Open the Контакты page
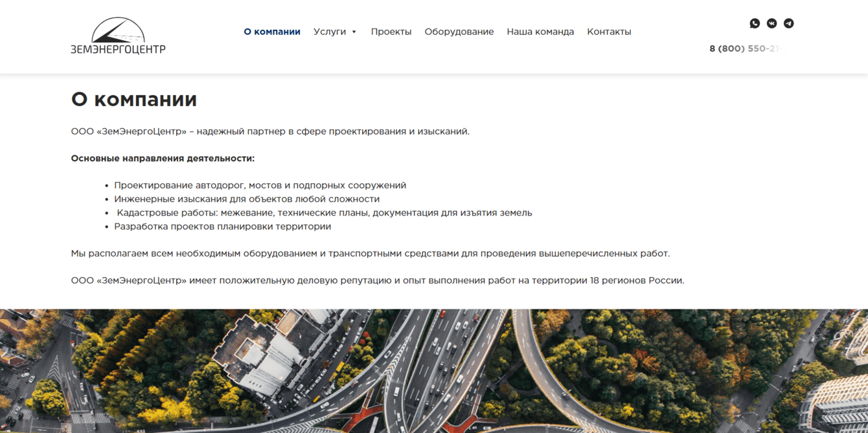 pyautogui.click(x=609, y=31)
